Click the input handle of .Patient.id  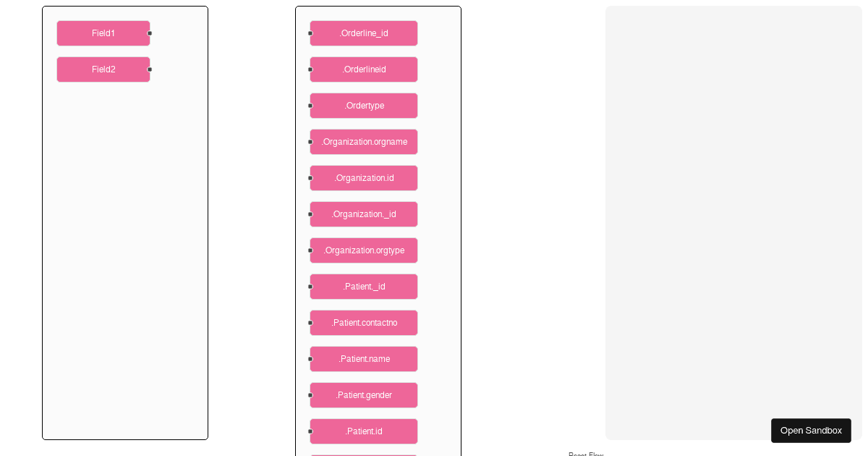click(310, 431)
